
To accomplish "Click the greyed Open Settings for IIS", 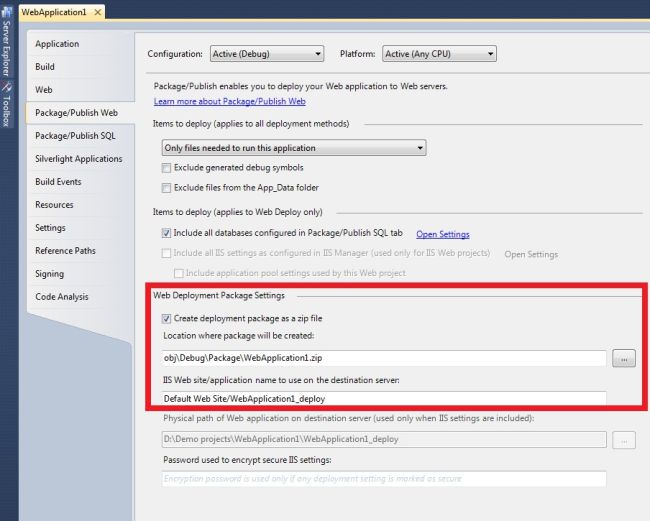I will [x=531, y=254].
